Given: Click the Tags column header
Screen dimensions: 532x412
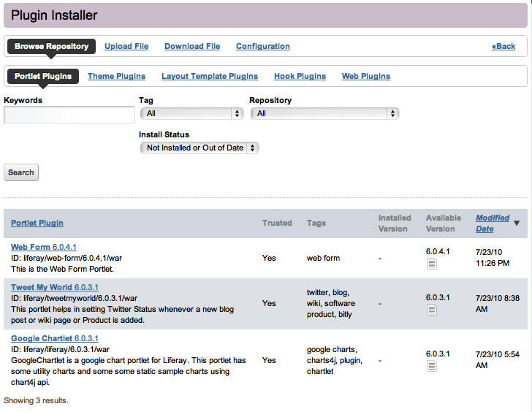Looking at the screenshot, I should point(316,223).
